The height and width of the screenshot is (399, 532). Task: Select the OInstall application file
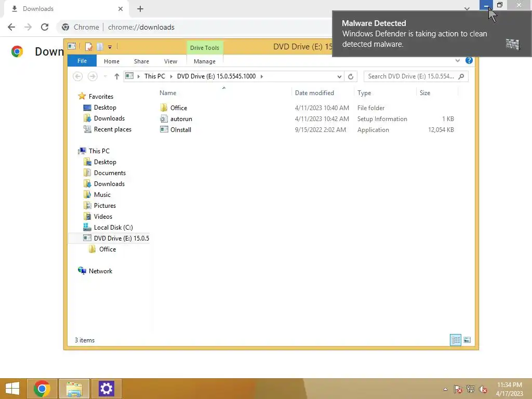point(180,129)
